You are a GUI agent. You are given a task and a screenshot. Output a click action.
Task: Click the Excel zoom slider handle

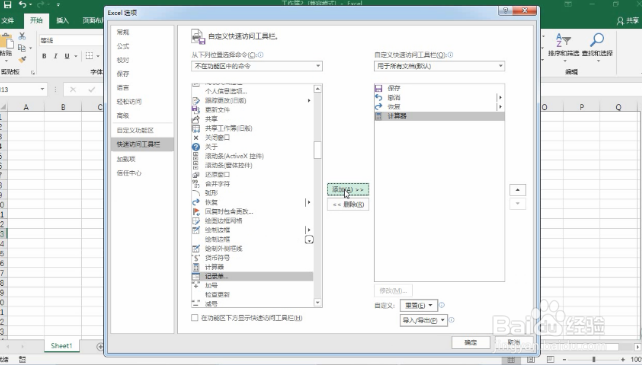coord(593,359)
